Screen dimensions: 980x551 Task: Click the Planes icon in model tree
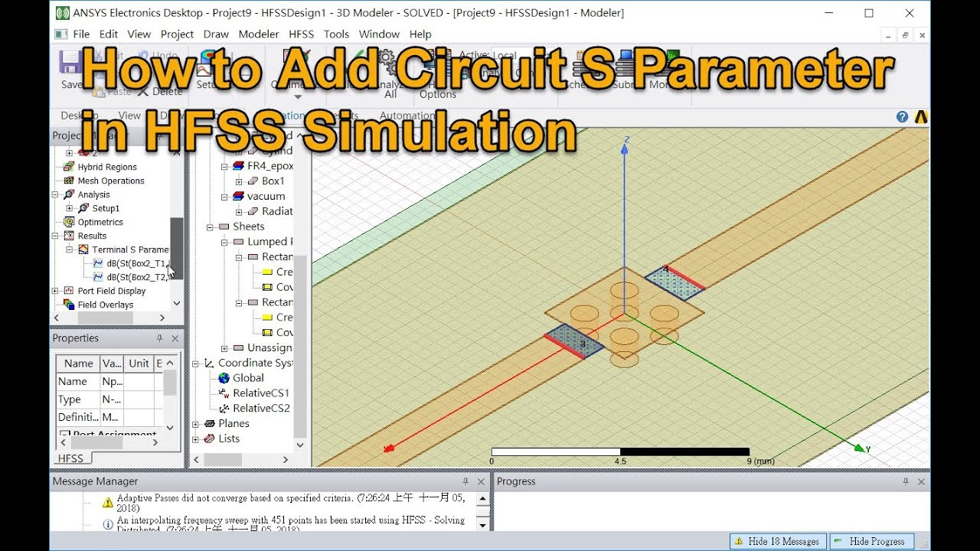pos(209,423)
